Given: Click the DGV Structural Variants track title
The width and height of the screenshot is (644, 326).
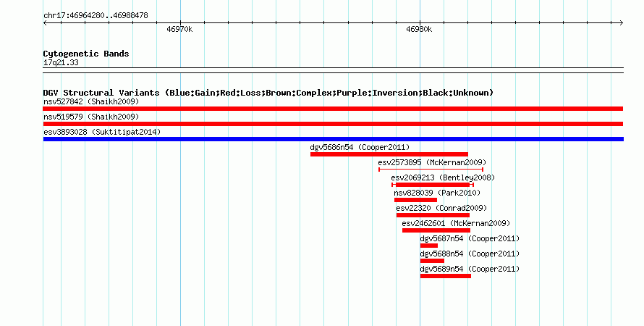Looking at the screenshot, I should [268, 93].
